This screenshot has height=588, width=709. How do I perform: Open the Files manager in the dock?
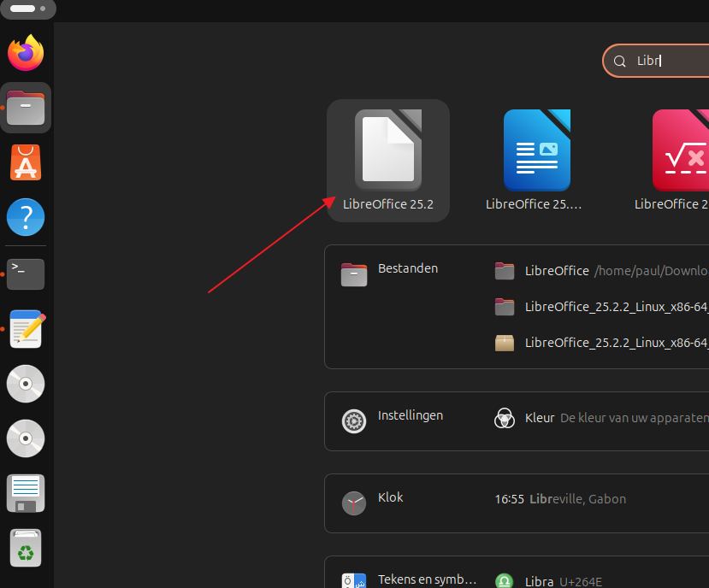point(26,109)
